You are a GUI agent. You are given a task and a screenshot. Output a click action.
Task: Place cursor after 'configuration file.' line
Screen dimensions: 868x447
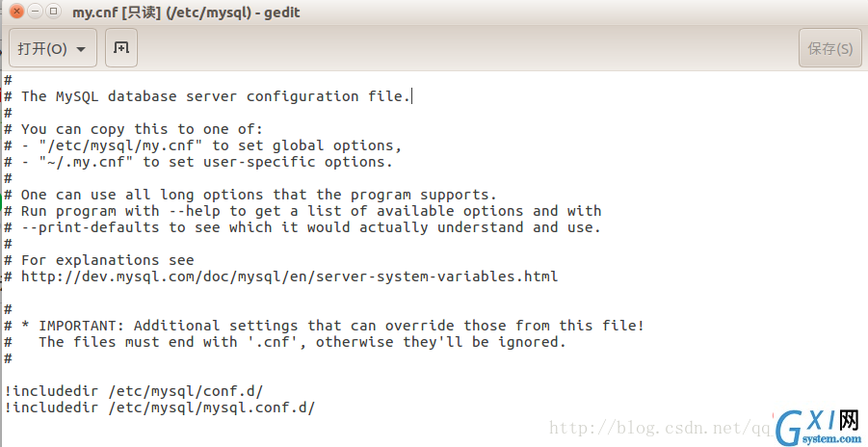(412, 96)
